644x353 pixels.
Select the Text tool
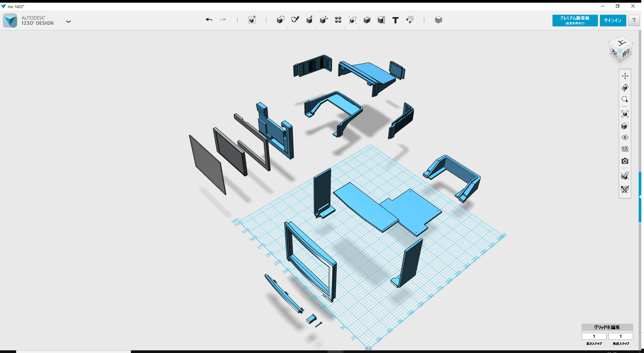395,20
